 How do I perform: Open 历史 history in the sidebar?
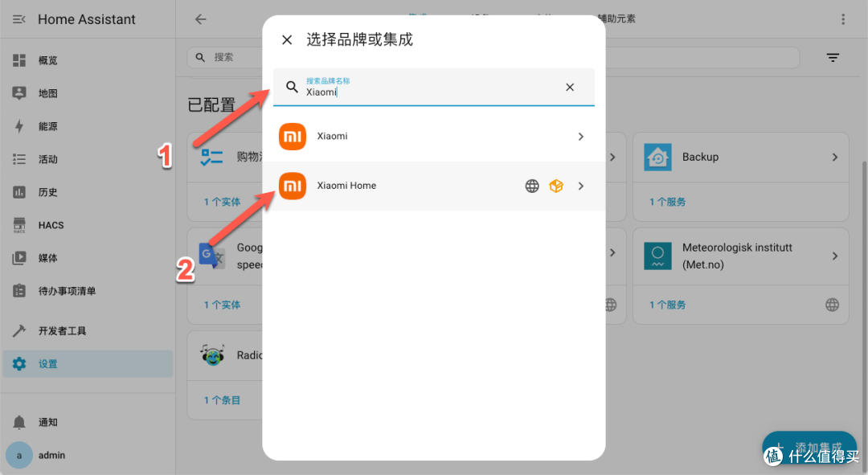coord(88,192)
